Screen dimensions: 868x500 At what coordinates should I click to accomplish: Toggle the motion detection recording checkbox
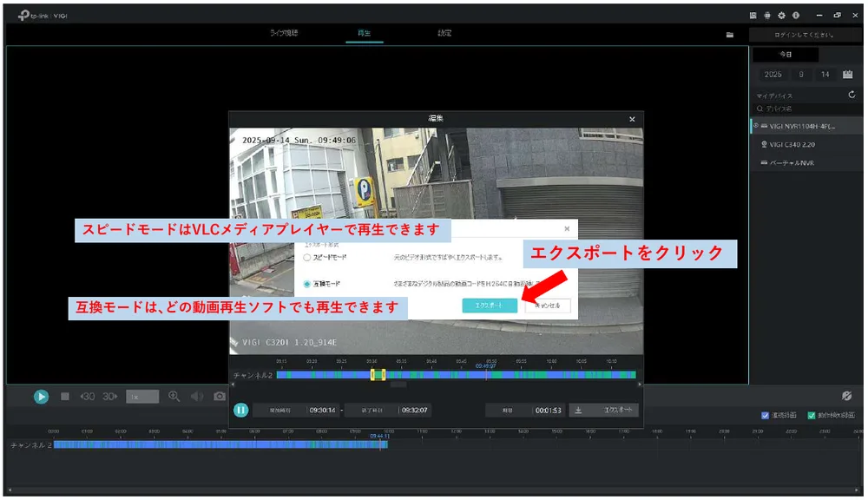click(x=811, y=415)
